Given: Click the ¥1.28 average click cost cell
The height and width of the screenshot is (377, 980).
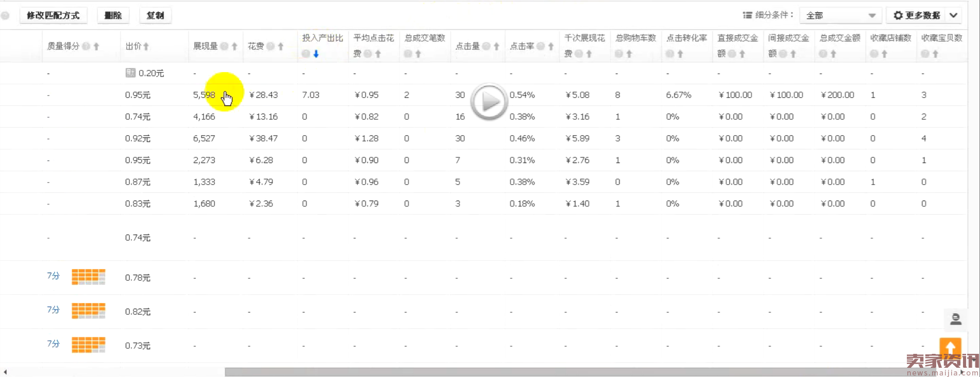Looking at the screenshot, I should coord(366,138).
